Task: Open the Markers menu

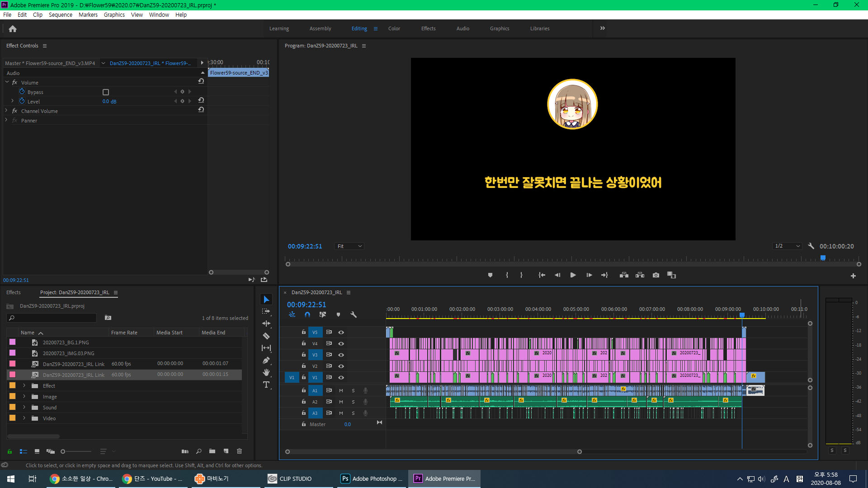Action: (88, 15)
